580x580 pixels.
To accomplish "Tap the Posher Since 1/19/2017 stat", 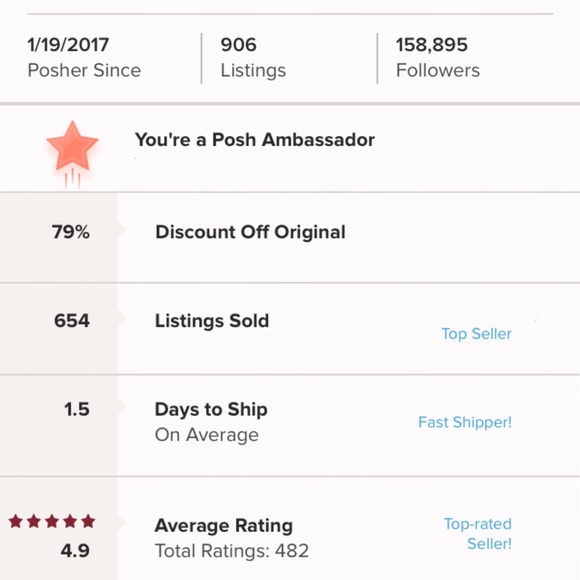I will click(84, 57).
